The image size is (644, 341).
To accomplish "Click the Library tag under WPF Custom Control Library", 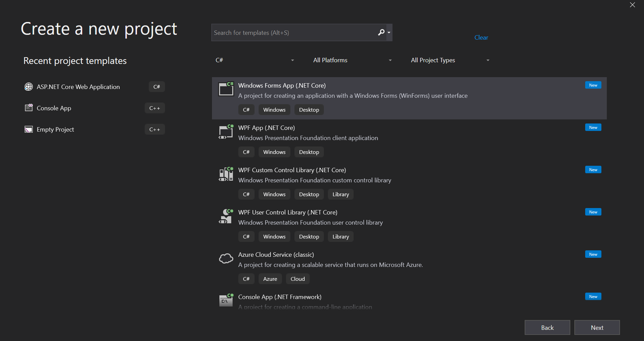I will (340, 195).
